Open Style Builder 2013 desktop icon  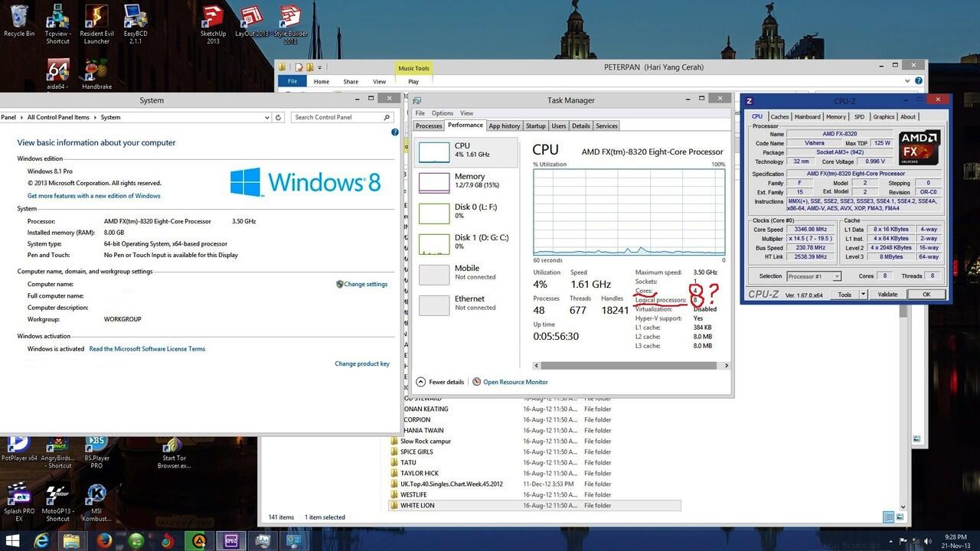click(290, 24)
